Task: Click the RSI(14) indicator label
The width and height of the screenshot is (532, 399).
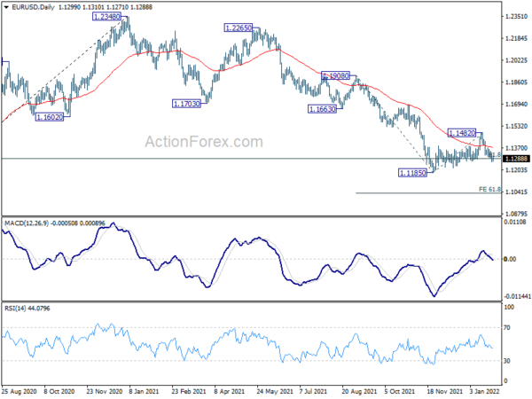Action: point(15,308)
